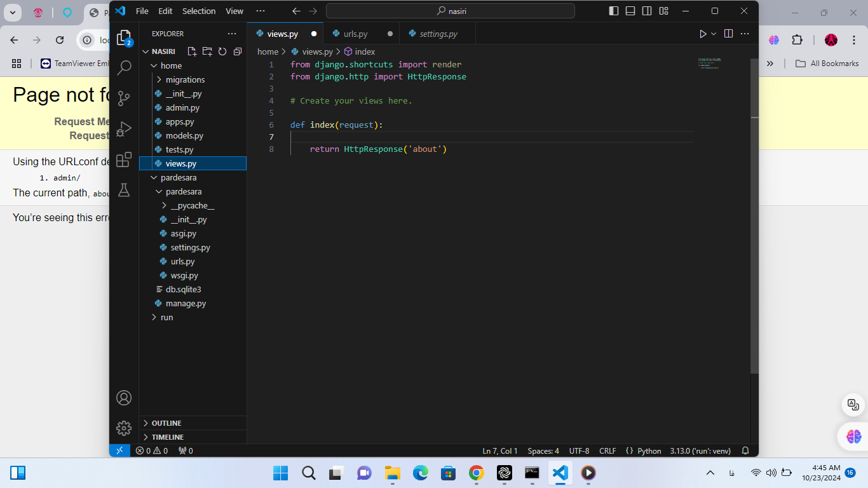The height and width of the screenshot is (488, 868).
Task: Select Python interpreter 3.13.0 venv
Action: click(x=700, y=451)
